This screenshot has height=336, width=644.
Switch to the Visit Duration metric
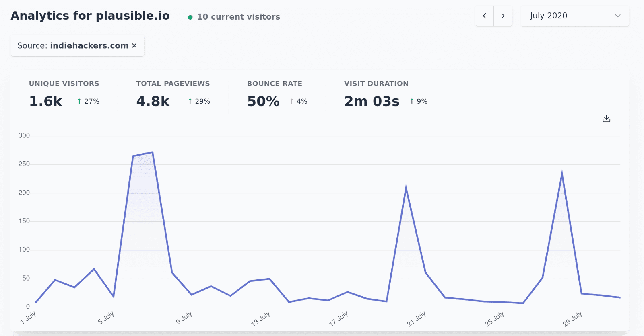click(x=376, y=93)
